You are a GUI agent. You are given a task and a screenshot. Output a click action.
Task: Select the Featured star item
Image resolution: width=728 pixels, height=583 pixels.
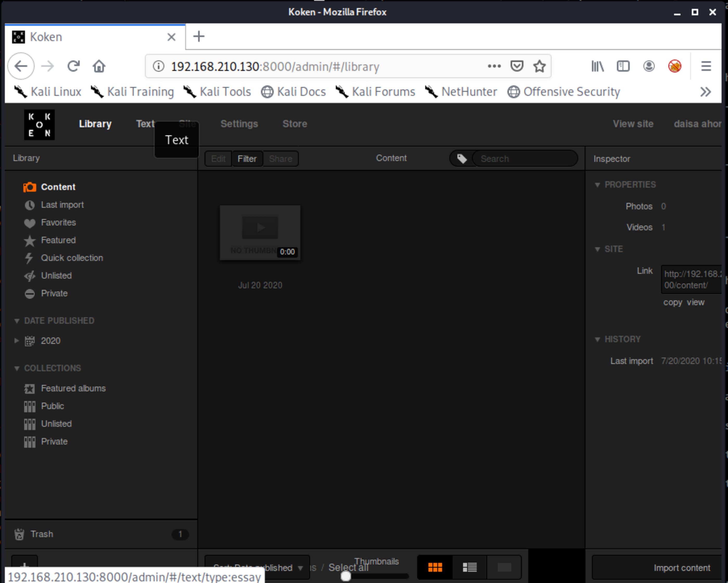tap(58, 240)
